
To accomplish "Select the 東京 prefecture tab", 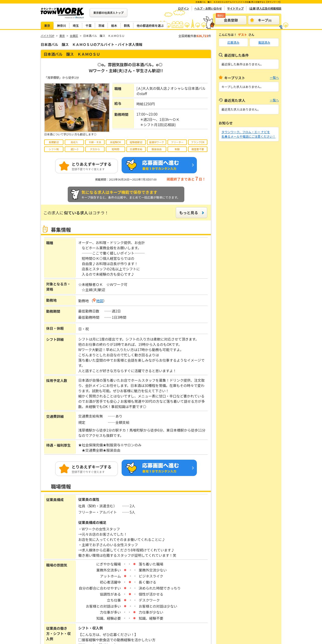I will pos(47,26).
